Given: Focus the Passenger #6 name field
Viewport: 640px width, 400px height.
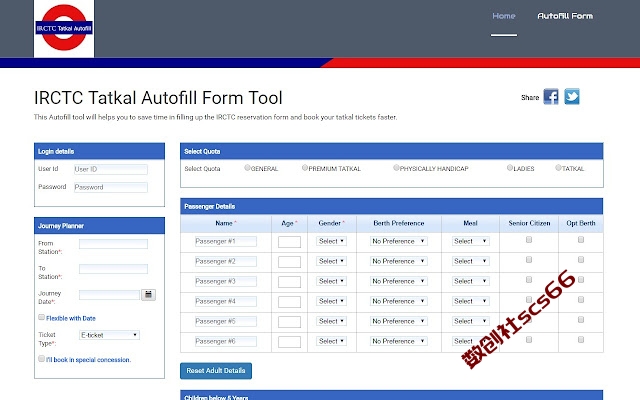Looking at the screenshot, I should click(226, 341).
